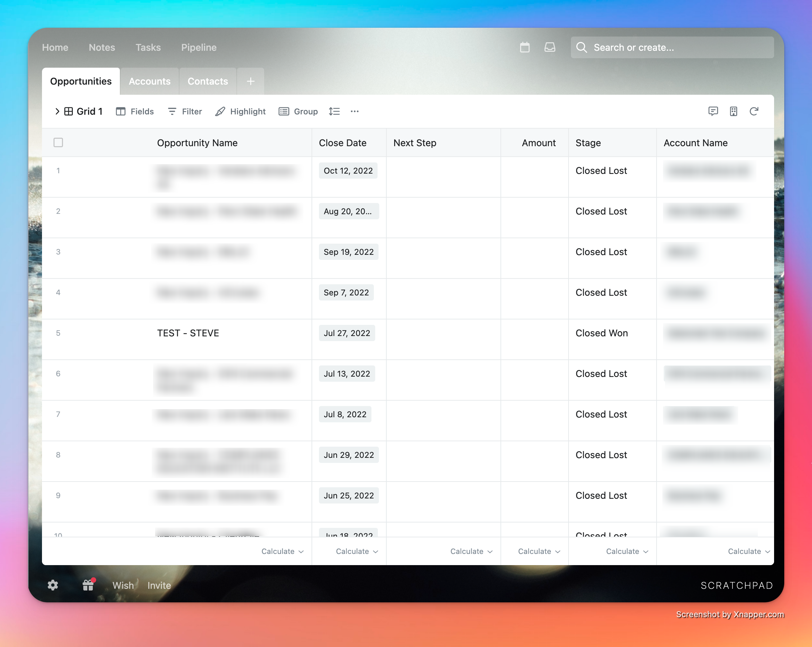Open the calendar icon in header
This screenshot has width=812, height=647.
click(525, 47)
